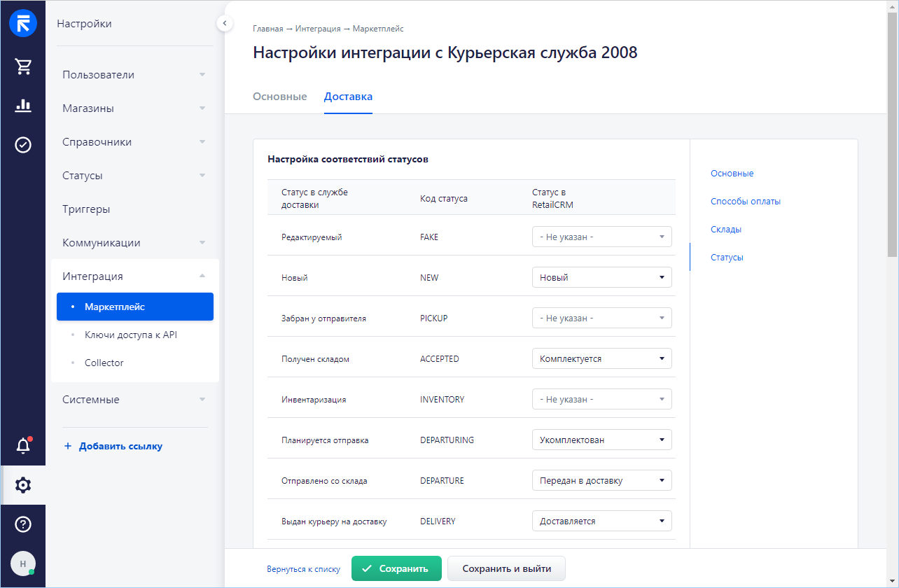Switch to the Доставка tab
899x588 pixels.
pos(348,97)
